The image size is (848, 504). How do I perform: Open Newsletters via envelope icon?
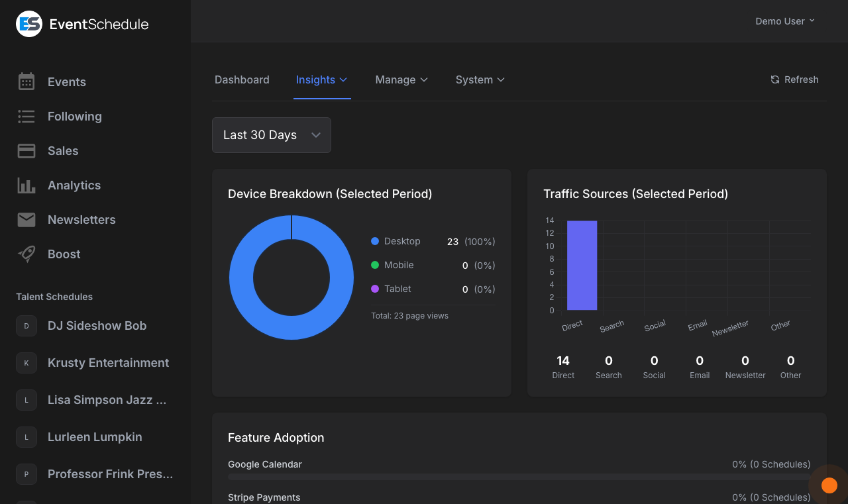click(x=26, y=220)
